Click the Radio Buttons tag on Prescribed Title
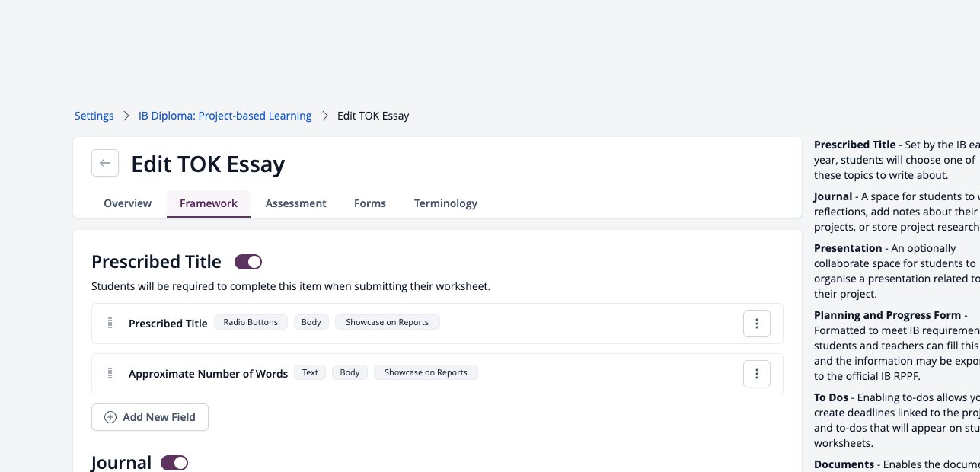The height and width of the screenshot is (472, 980). point(251,322)
